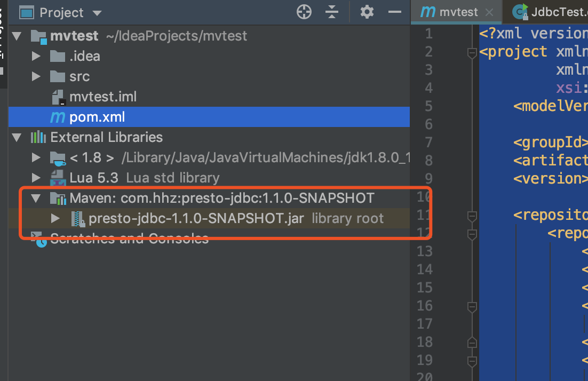Image resolution: width=588 pixels, height=381 pixels.
Task: Click the xsi: attribute on line 4
Action: [x=572, y=88]
